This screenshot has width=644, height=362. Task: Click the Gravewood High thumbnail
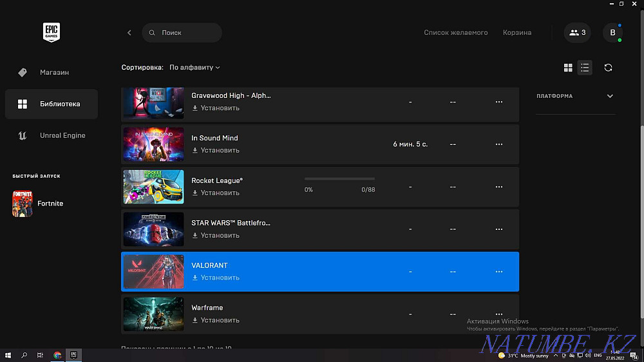[x=154, y=102]
